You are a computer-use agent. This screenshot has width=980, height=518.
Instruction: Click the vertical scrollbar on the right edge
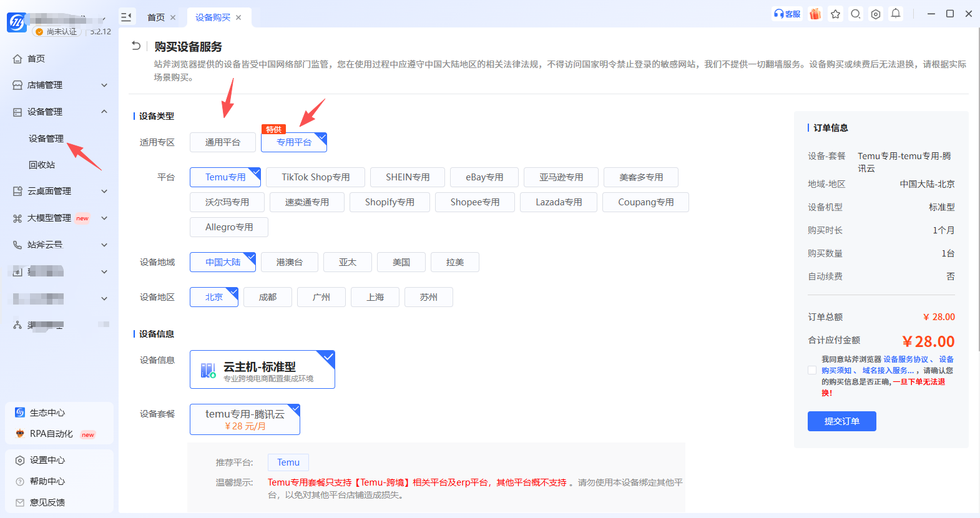[978, 187]
